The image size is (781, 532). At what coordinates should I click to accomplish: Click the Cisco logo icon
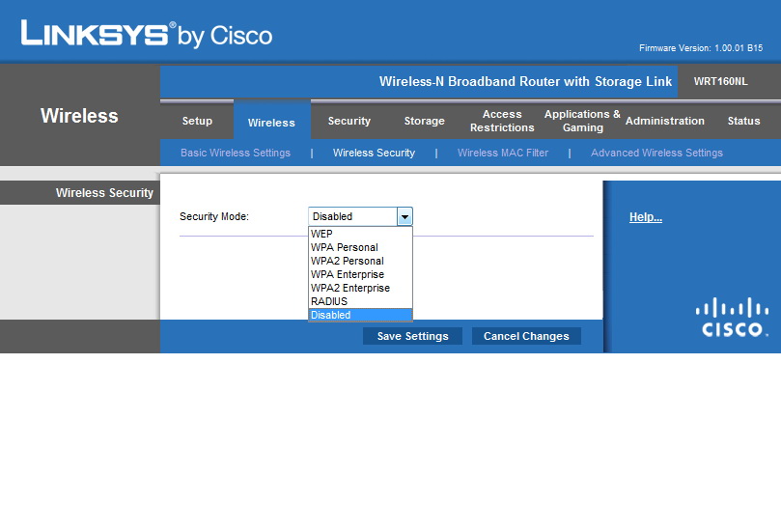click(x=734, y=318)
